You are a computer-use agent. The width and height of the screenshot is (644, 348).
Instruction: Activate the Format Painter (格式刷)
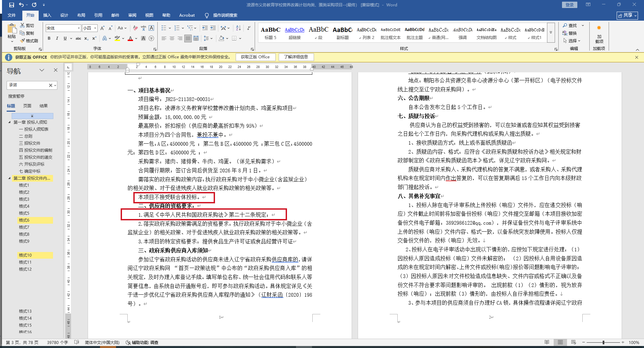tap(22, 41)
